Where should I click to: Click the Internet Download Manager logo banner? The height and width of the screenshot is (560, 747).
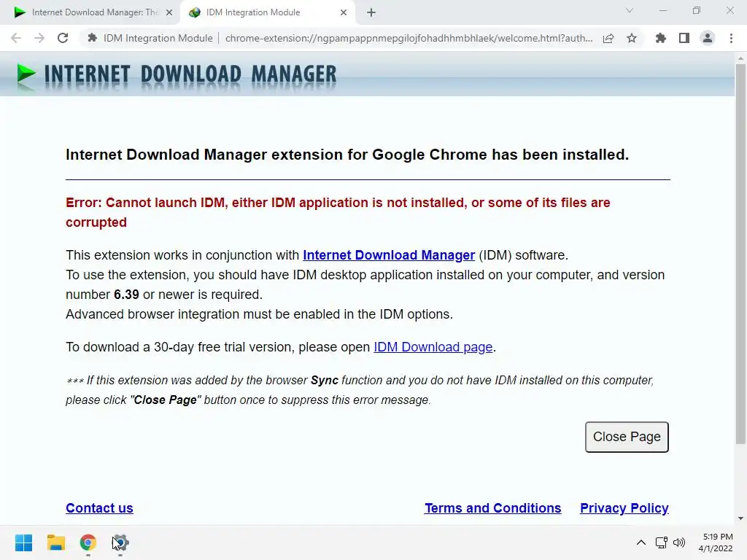tap(177, 75)
